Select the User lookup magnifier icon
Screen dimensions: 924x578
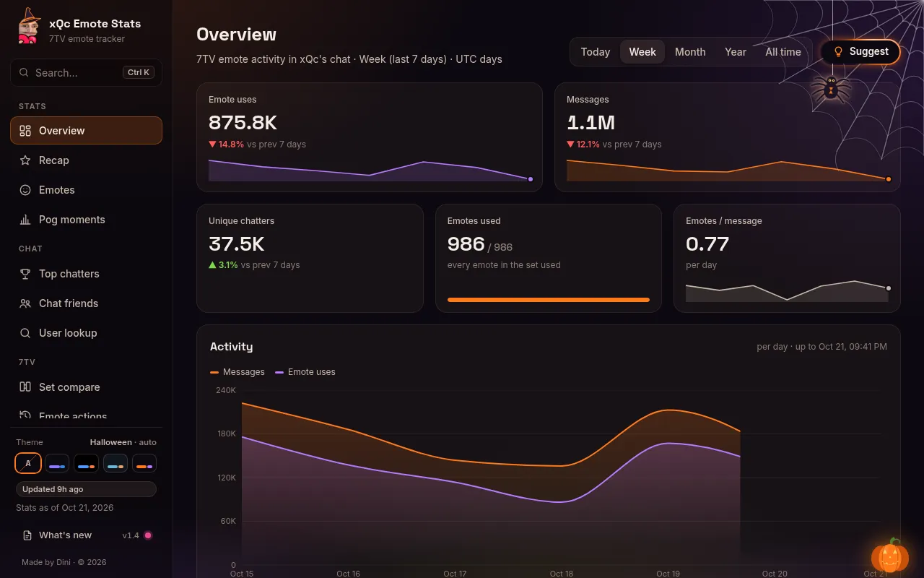[25, 333]
